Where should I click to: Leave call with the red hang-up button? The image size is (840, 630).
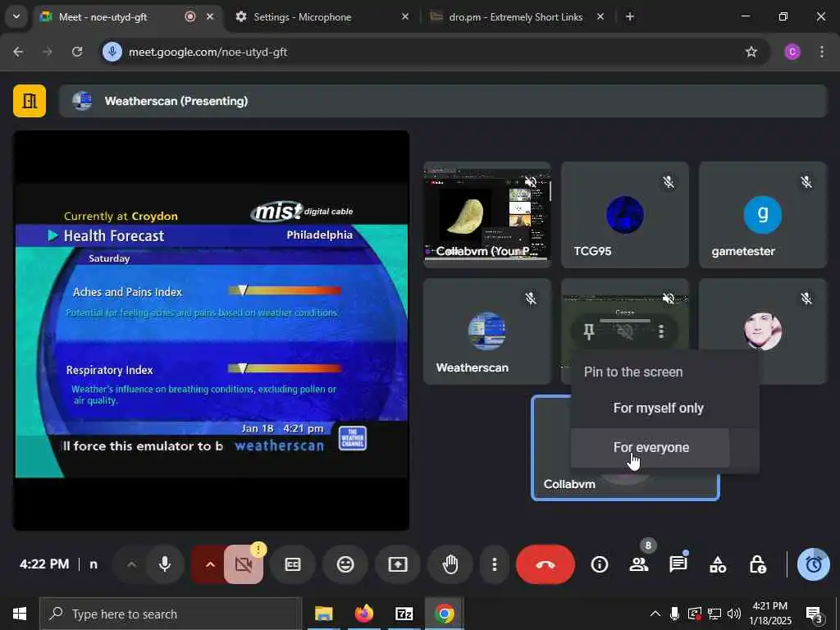click(546, 564)
